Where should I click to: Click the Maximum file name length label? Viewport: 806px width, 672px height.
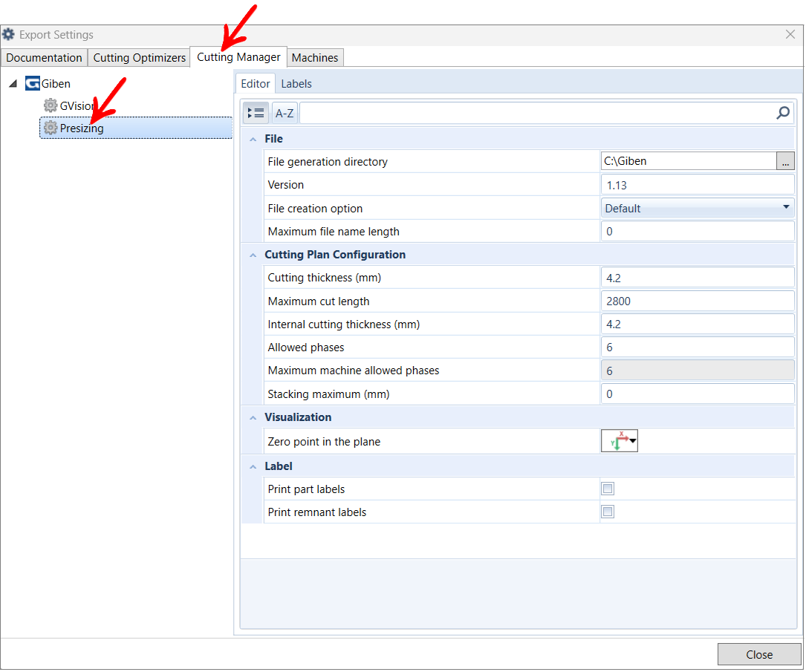[x=334, y=232]
